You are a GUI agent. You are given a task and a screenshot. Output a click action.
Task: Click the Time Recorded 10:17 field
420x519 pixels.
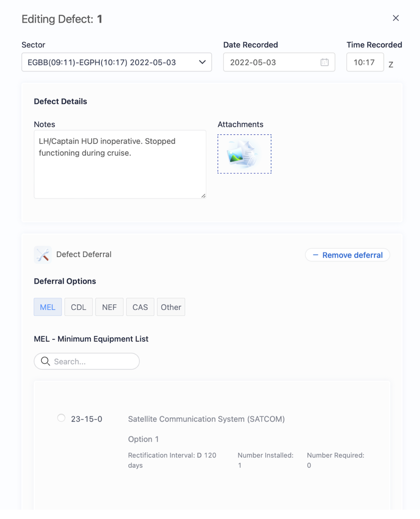(364, 62)
